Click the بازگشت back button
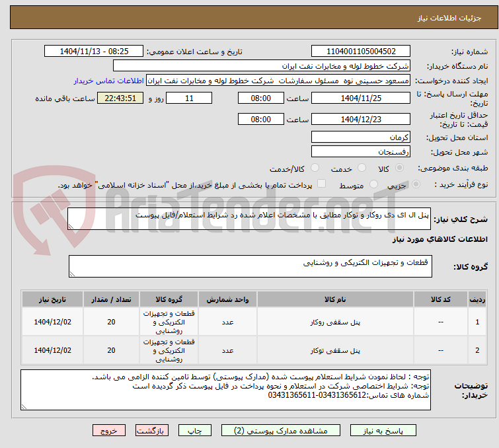This screenshot has width=499, height=448. (152, 431)
